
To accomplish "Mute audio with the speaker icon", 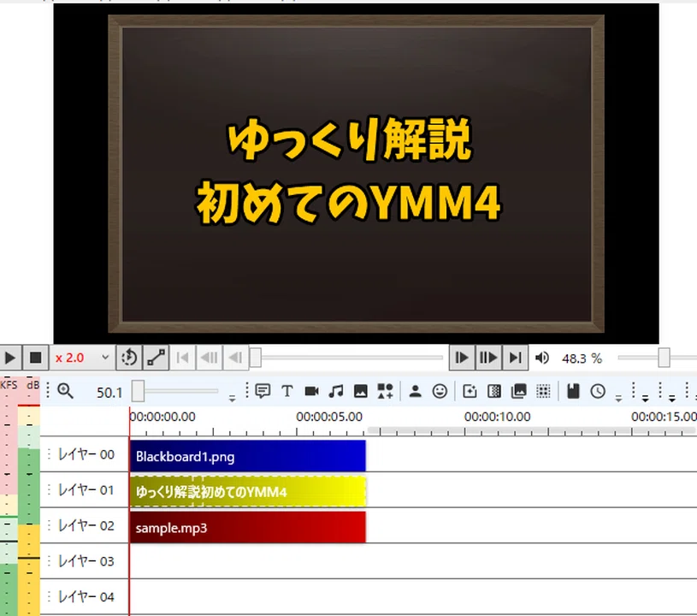I will coord(542,358).
